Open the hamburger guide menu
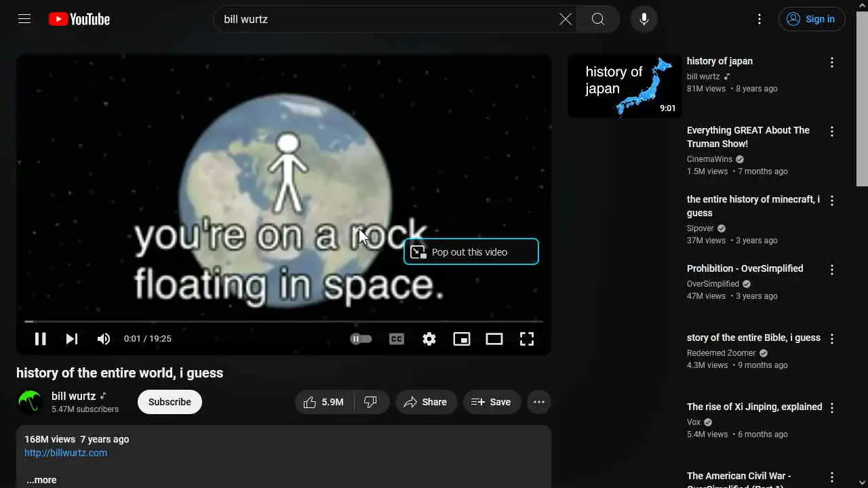 [24, 19]
